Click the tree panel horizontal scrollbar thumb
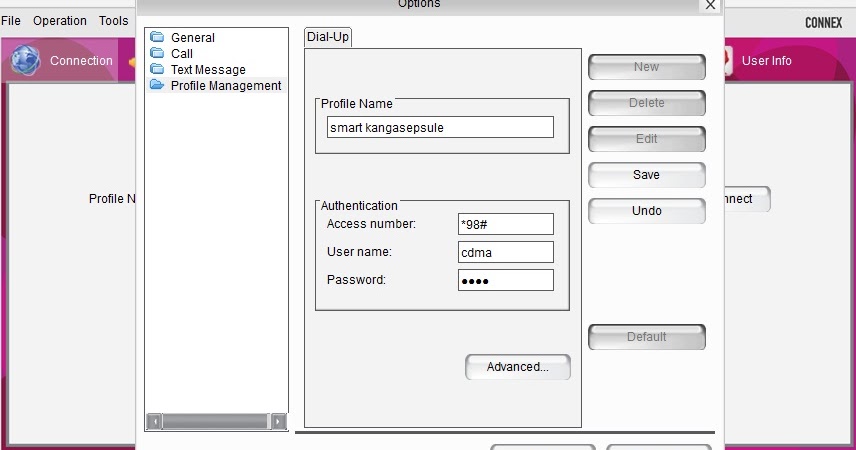Viewport: 856px width, 450px height. click(x=215, y=422)
